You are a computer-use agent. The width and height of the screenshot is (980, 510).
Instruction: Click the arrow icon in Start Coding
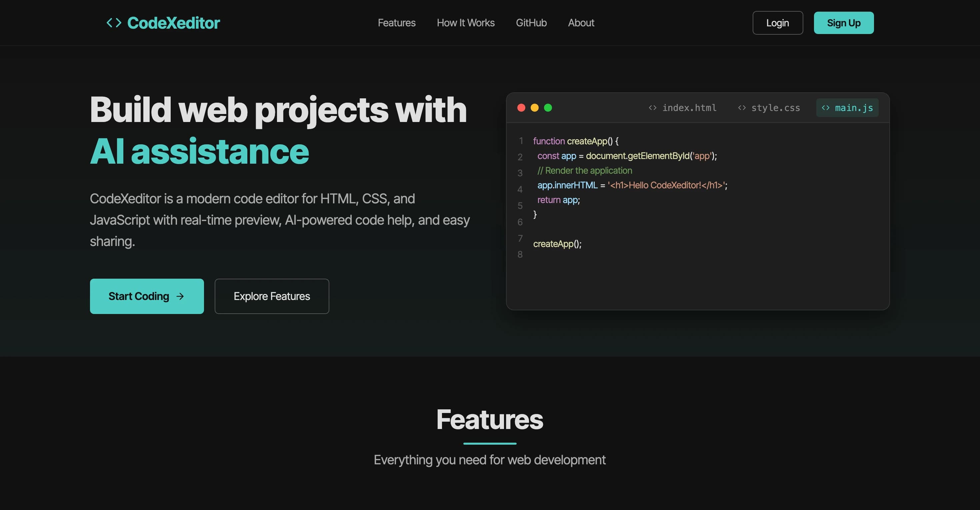(x=180, y=296)
